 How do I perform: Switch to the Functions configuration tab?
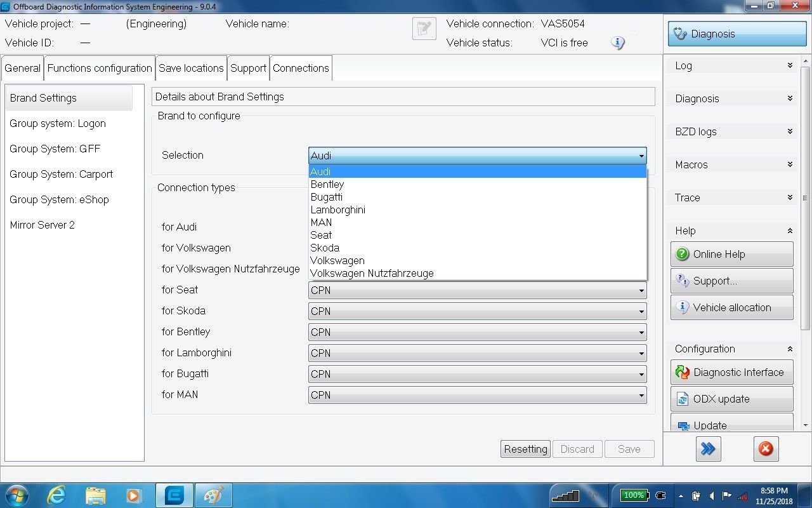(x=100, y=68)
